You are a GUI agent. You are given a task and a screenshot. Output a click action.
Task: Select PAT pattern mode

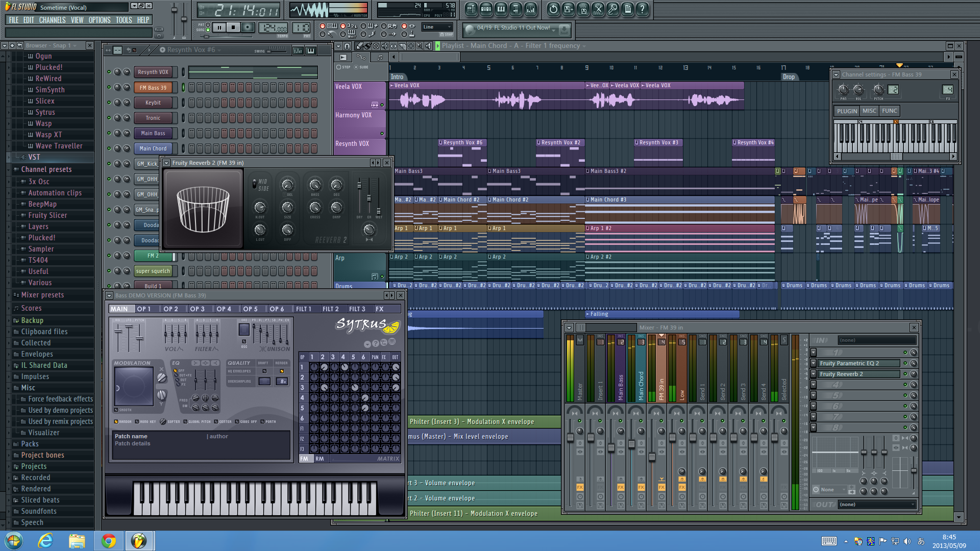coord(207,24)
